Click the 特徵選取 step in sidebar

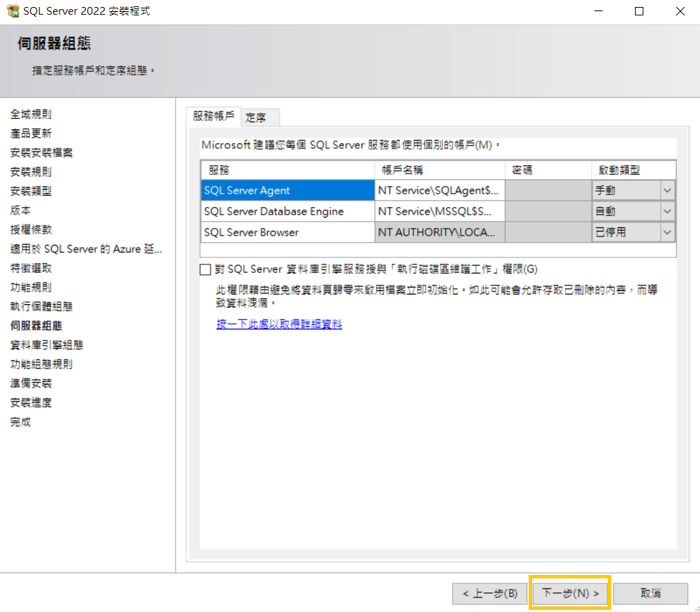click(31, 269)
